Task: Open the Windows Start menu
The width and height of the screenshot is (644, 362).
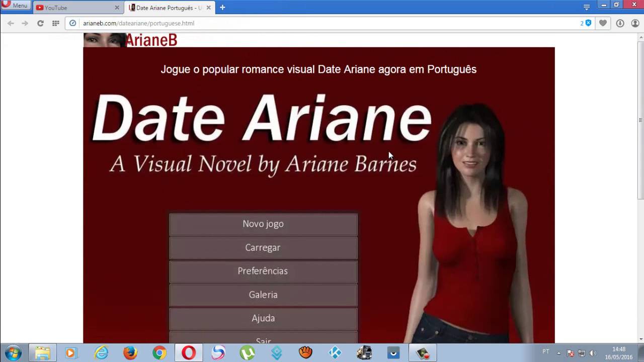Action: (x=13, y=353)
